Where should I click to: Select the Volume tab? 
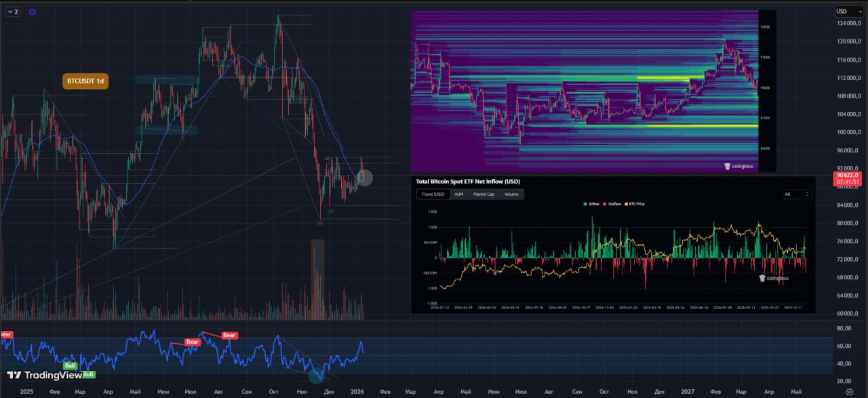[511, 194]
